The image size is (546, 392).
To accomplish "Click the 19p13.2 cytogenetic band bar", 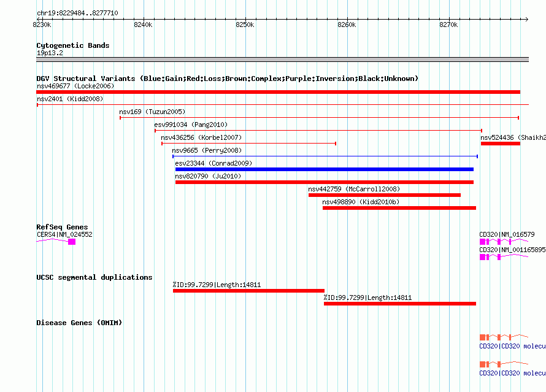I will coord(282,60).
